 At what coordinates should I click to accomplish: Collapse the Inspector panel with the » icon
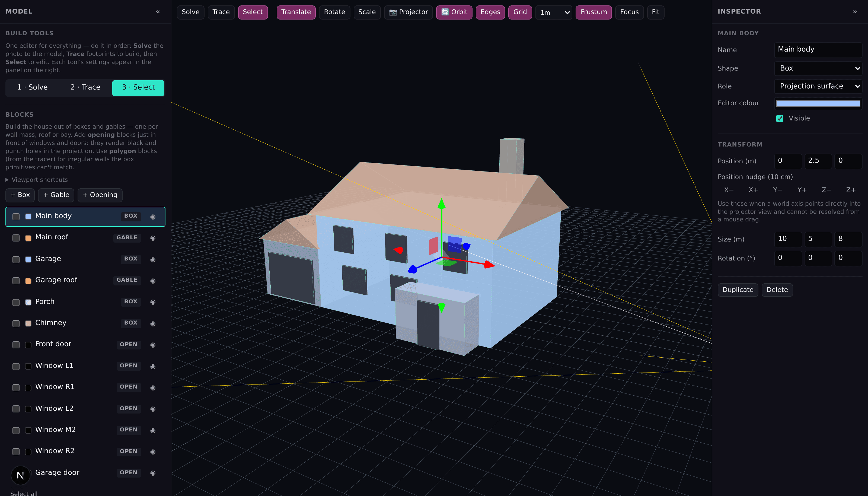[x=855, y=12]
